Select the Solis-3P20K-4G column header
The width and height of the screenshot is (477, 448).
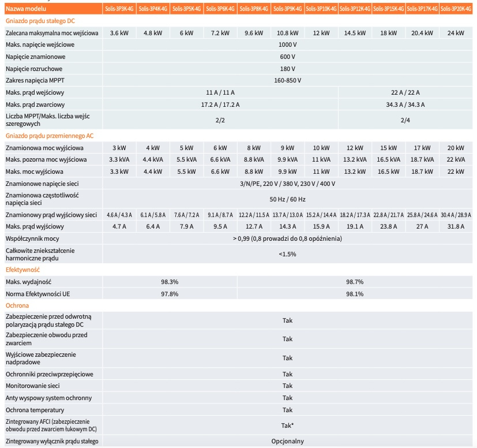tap(456, 9)
